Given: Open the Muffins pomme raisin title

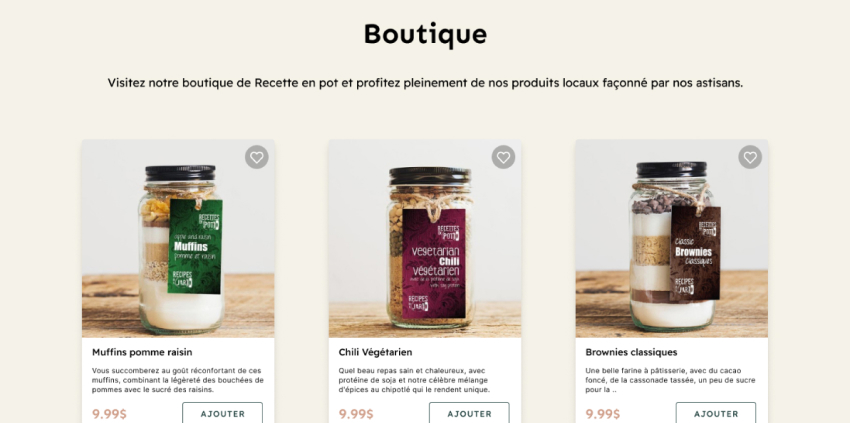Looking at the screenshot, I should click(x=142, y=352).
